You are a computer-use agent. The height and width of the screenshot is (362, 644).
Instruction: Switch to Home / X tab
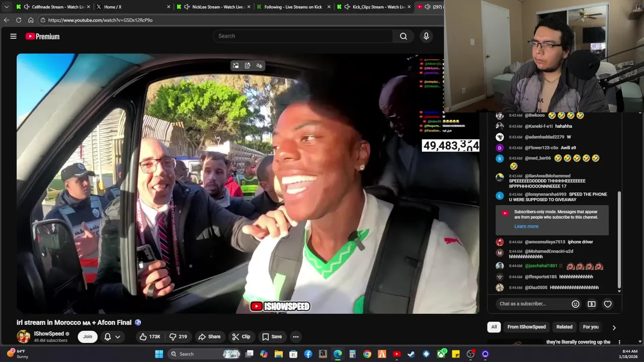click(133, 7)
